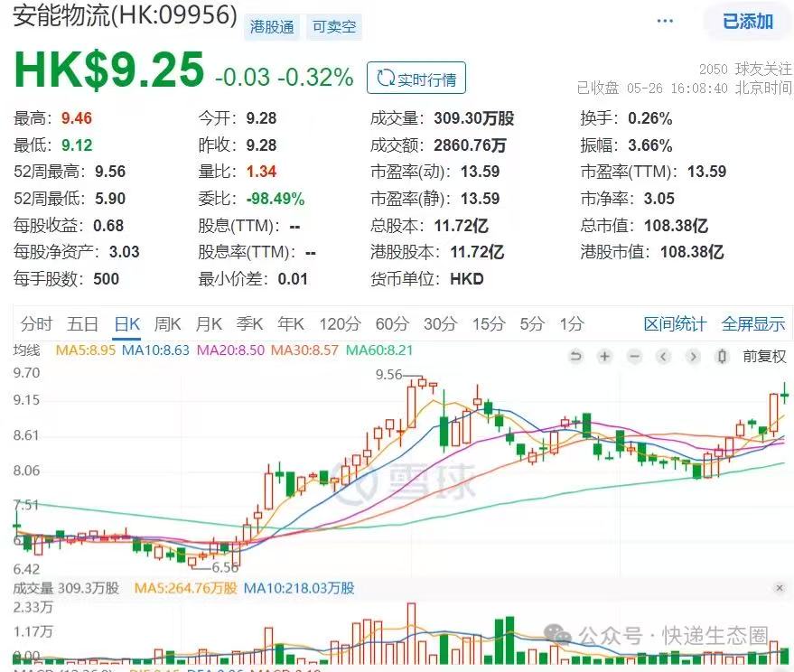Click the 已添加 watchlist button
The width and height of the screenshot is (794, 672).
[748, 22]
